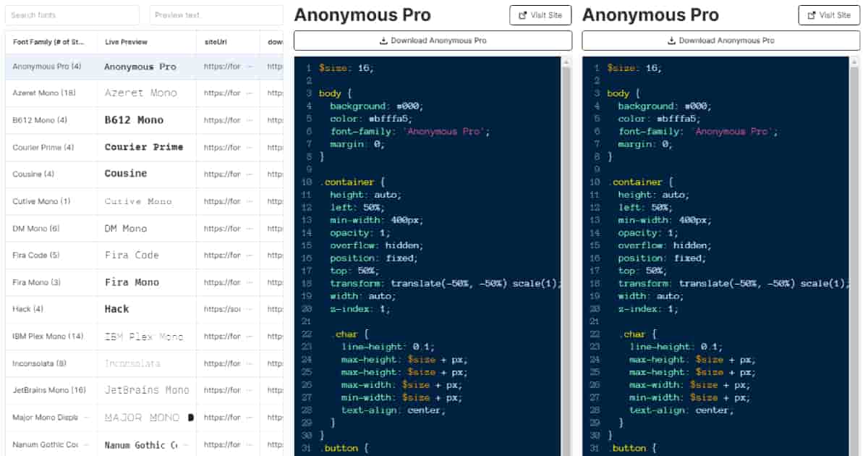Select the Cousine (4) font row
The height and width of the screenshot is (456, 868).
pyautogui.click(x=144, y=174)
